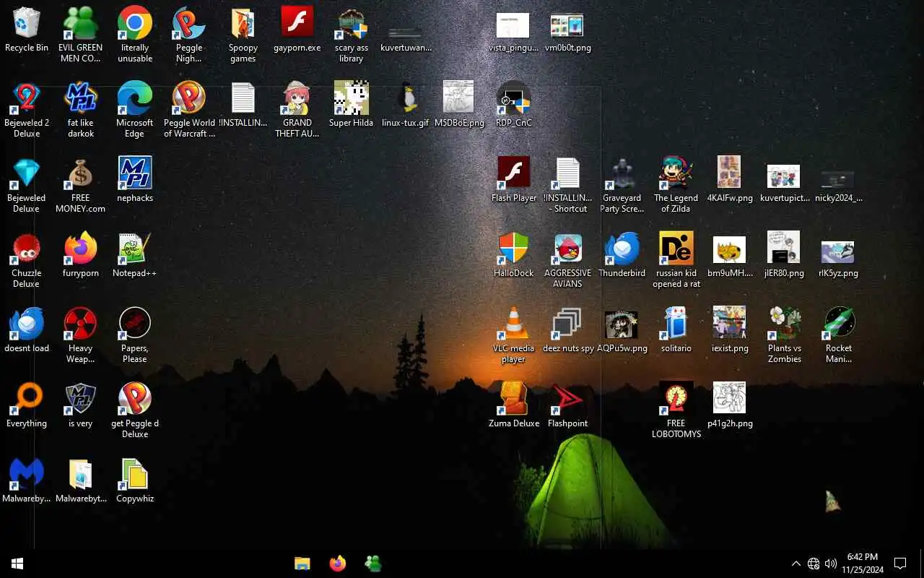
Task: Click the FREE LOBOTOMYS icon
Action: (x=676, y=399)
